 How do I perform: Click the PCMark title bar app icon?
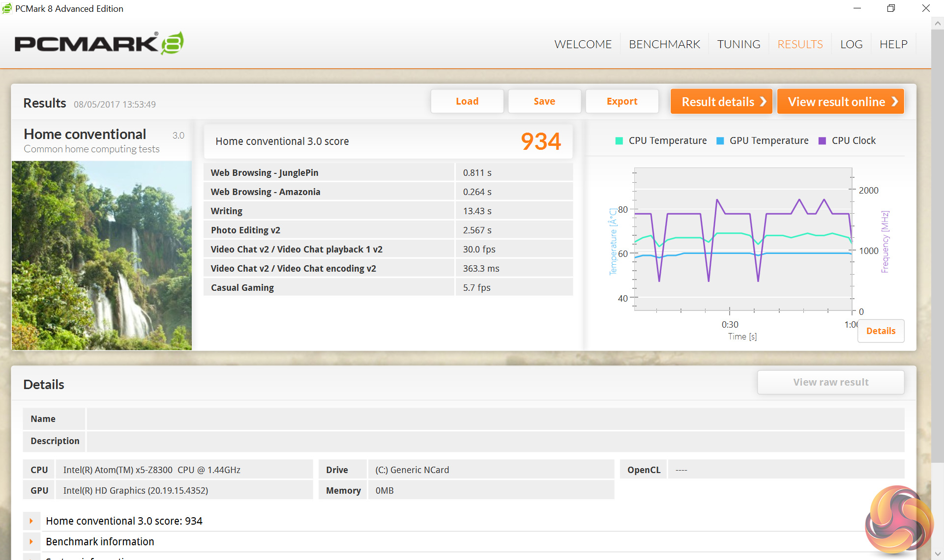click(x=7, y=8)
